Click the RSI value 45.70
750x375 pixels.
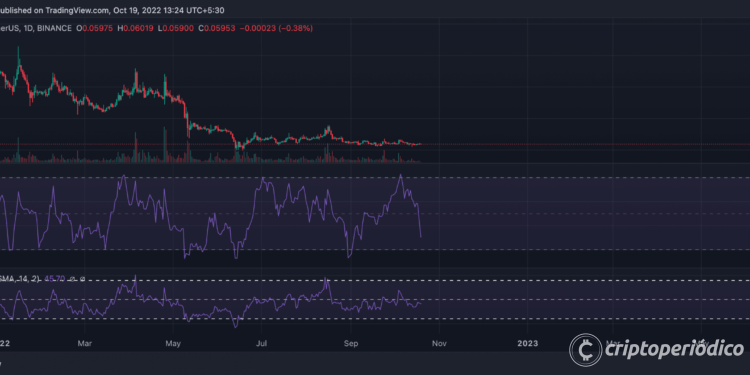(x=55, y=278)
